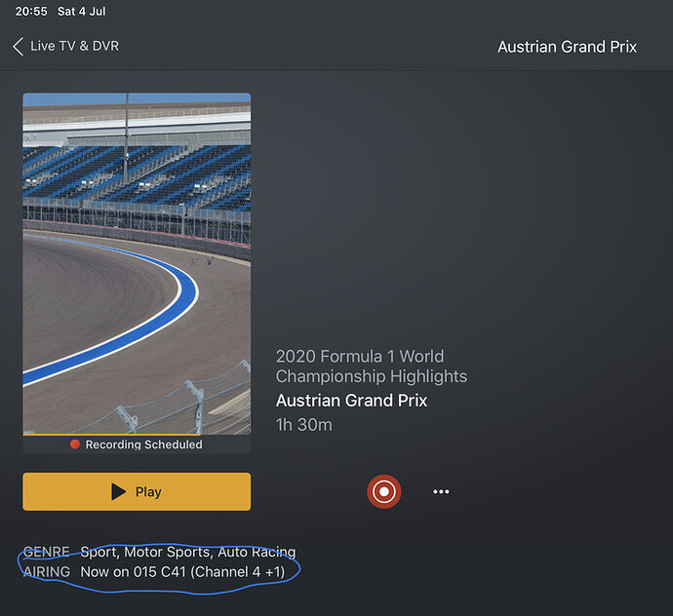The image size is (673, 616).
Task: Click the GENRE label
Action: (46, 553)
